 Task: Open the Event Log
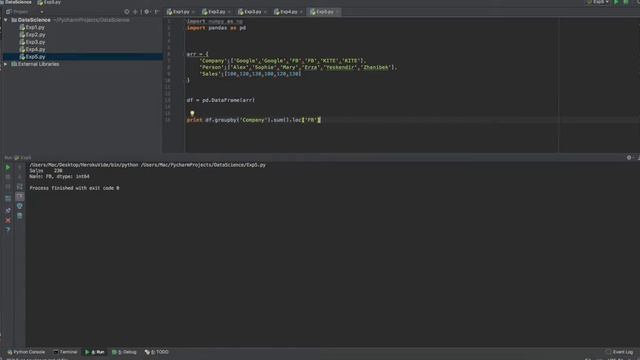620,352
